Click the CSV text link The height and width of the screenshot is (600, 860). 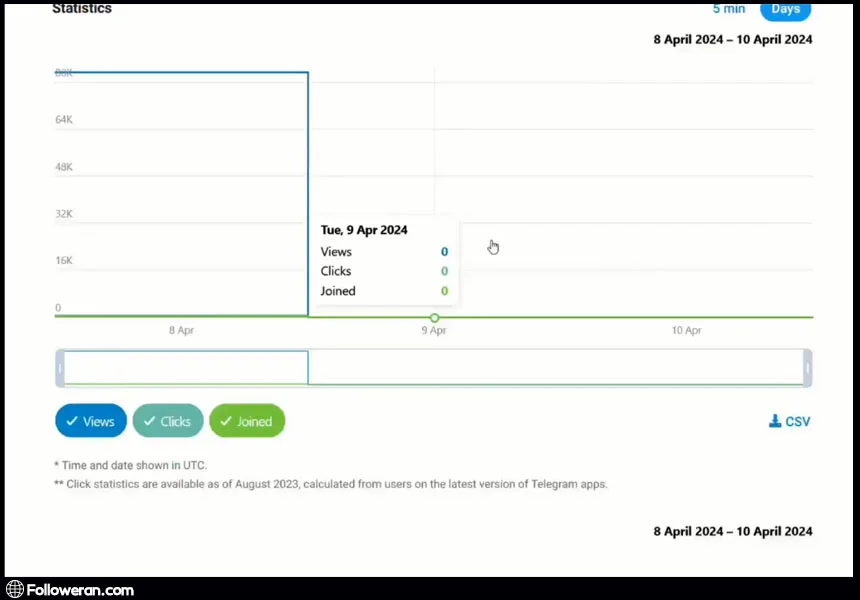798,422
